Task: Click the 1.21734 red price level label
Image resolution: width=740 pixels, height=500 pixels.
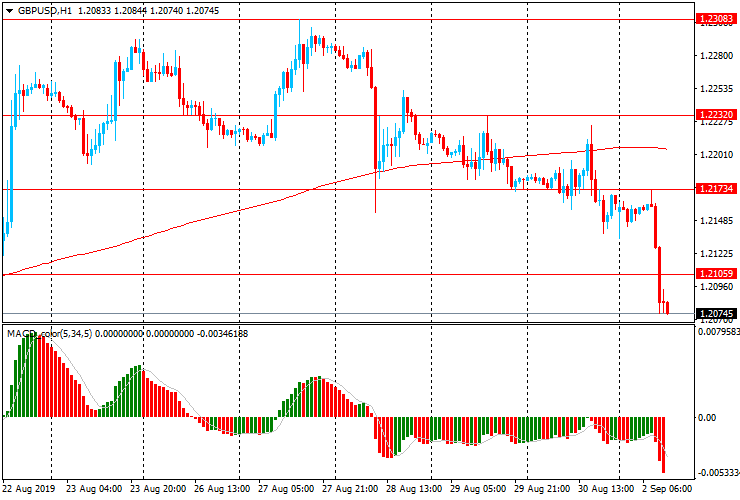Action: [716, 189]
